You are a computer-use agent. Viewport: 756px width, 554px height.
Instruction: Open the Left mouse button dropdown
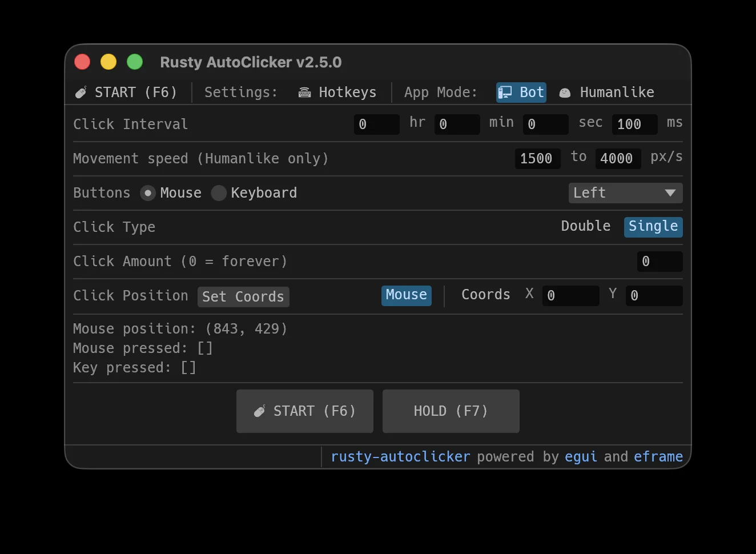pos(625,193)
